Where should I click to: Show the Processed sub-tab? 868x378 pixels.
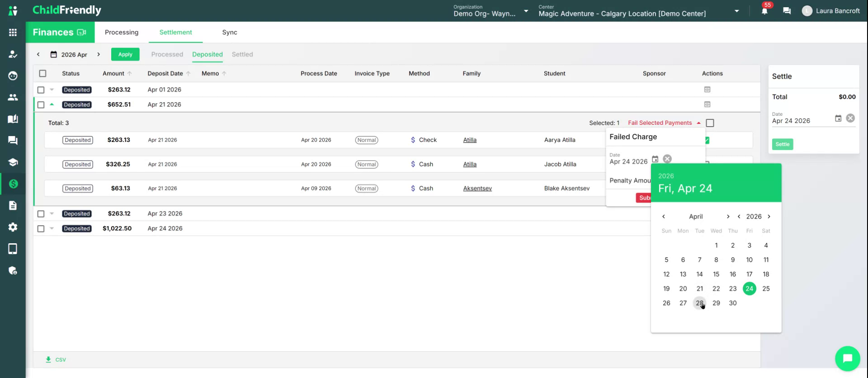point(167,54)
